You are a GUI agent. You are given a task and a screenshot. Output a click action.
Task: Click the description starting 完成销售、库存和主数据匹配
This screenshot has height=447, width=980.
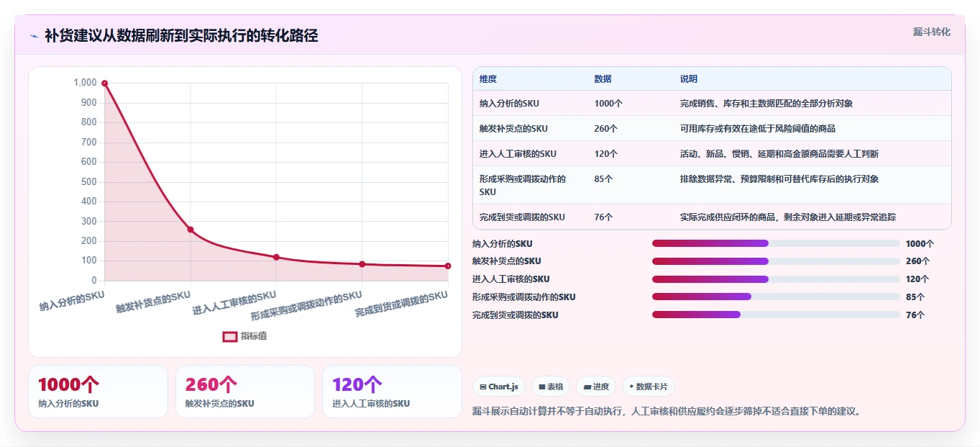tap(766, 104)
